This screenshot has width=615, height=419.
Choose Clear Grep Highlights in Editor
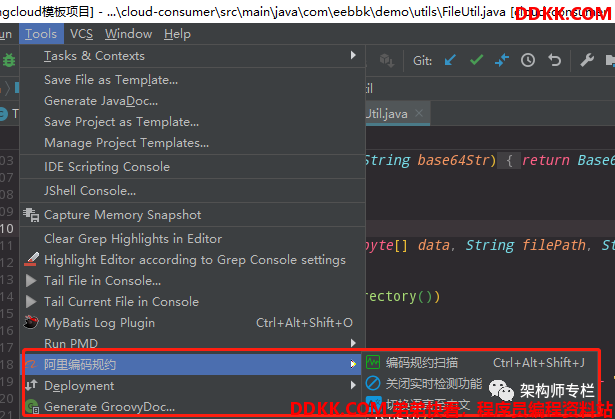[192, 239]
